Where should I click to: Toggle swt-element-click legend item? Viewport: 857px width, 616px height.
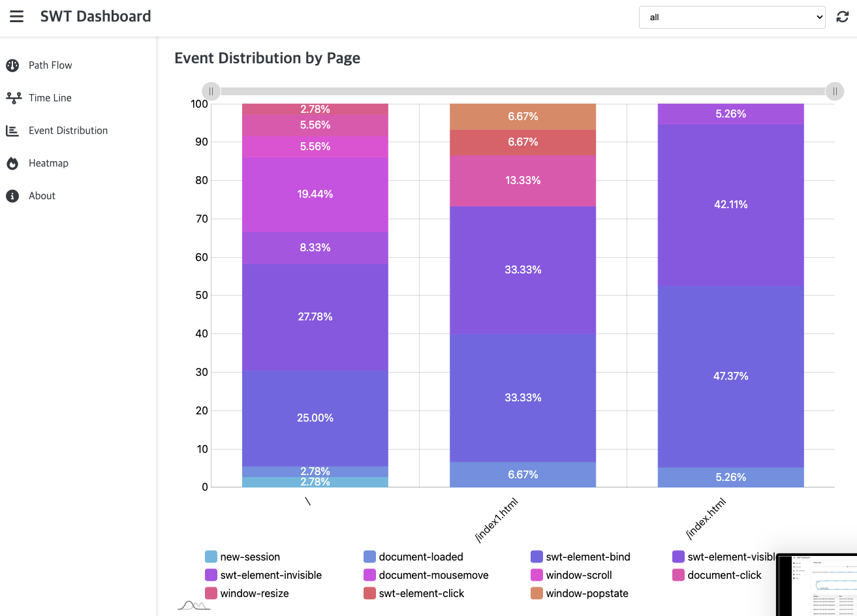click(414, 593)
